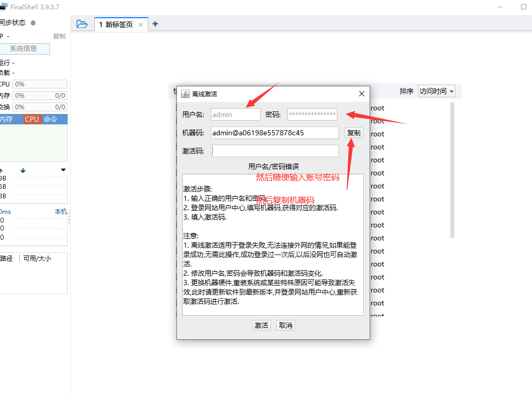Screen dimensions: 532x395
Task: Click the 复制 link next to IP
Action: click(59, 35)
